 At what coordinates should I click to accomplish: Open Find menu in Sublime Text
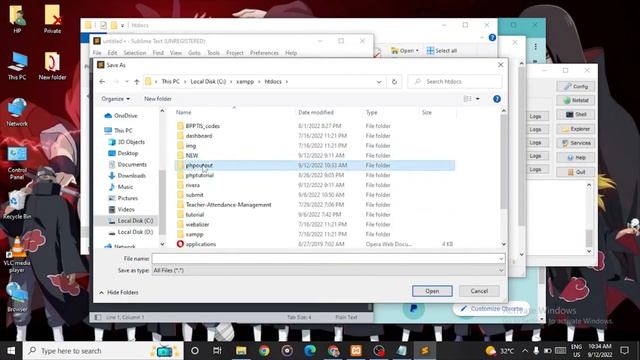coord(158,53)
